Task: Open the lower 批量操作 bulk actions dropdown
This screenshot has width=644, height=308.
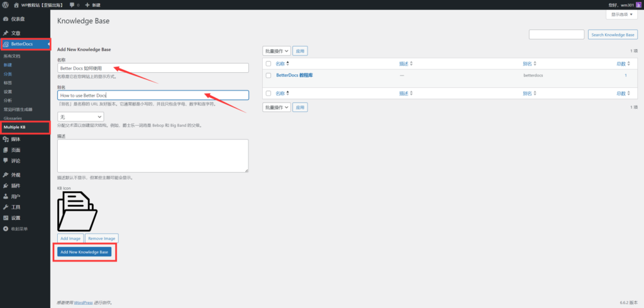Action: 277,107
